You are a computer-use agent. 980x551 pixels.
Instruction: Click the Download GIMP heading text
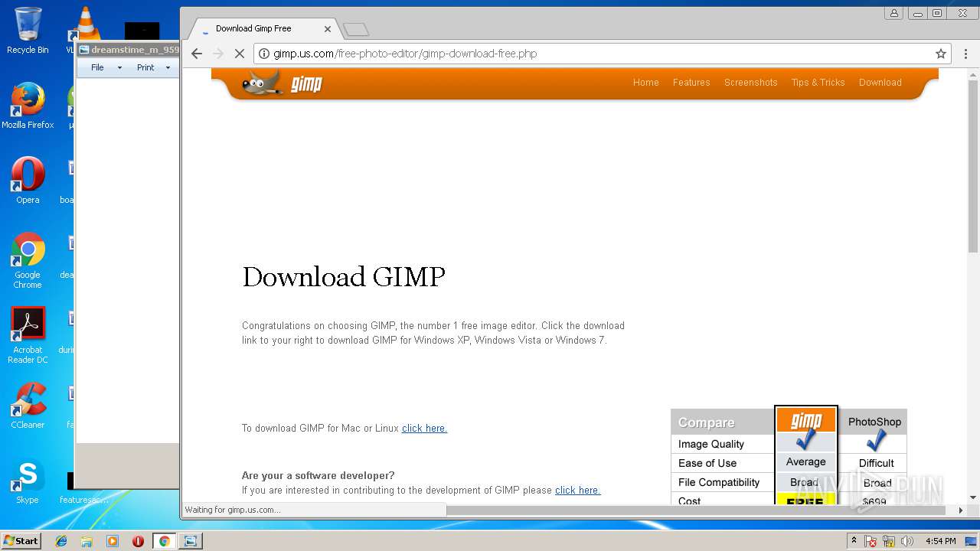point(344,276)
